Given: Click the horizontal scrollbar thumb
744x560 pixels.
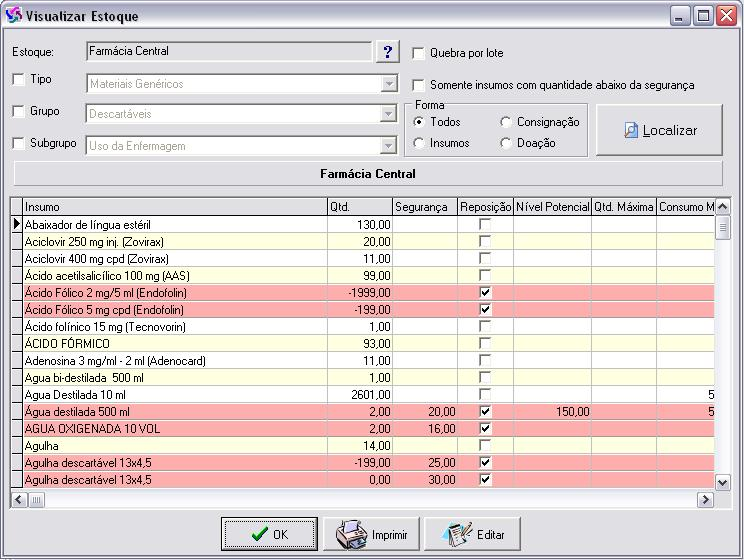Looking at the screenshot, I should click(x=36, y=499).
